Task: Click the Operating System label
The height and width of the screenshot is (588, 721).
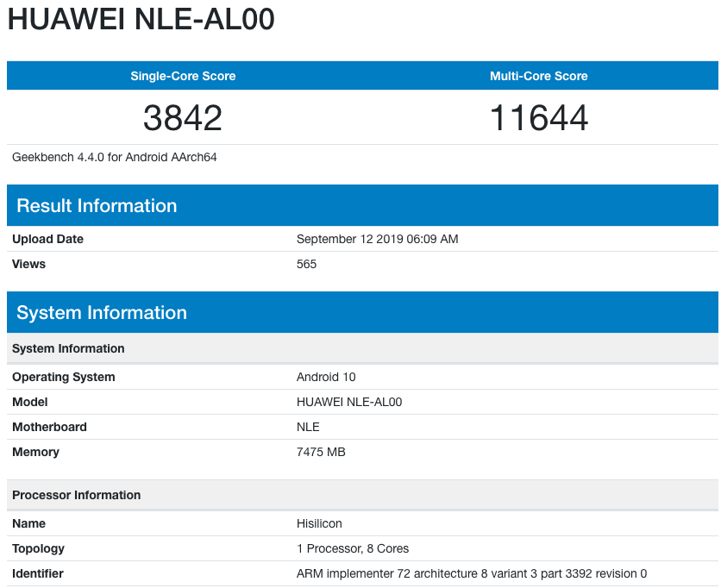Action: point(64,377)
